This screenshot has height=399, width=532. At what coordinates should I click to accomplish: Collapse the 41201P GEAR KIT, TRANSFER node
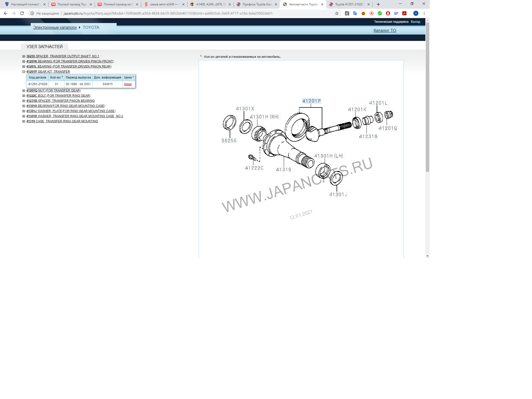click(24, 72)
